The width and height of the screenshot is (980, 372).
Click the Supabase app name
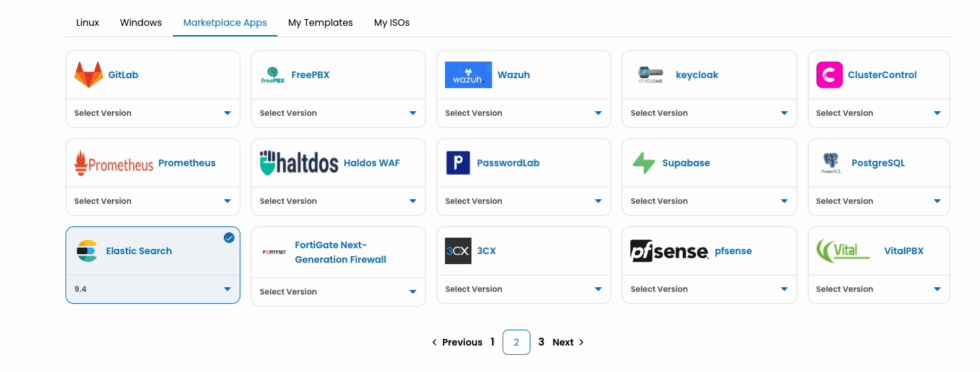[x=686, y=163]
